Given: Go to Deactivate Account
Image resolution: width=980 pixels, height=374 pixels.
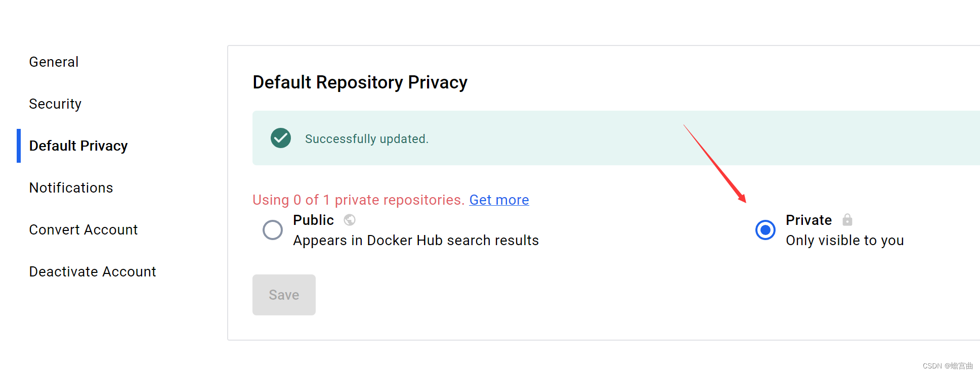Looking at the screenshot, I should point(93,271).
